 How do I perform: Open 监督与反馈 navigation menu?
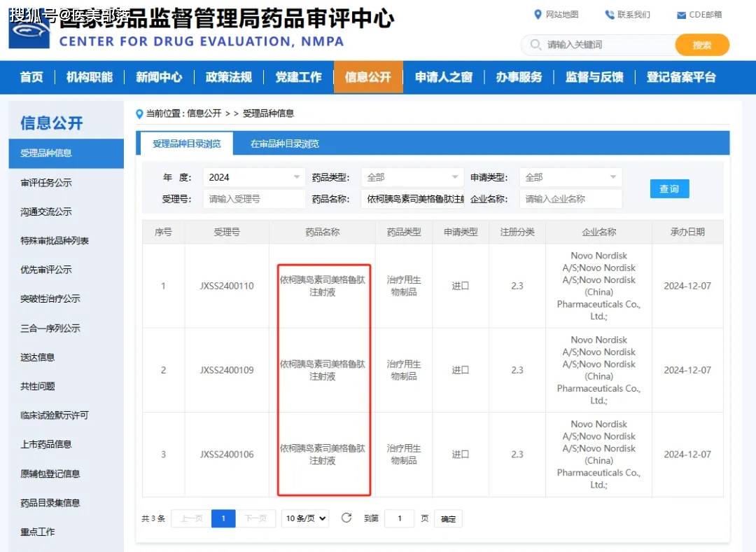[594, 77]
